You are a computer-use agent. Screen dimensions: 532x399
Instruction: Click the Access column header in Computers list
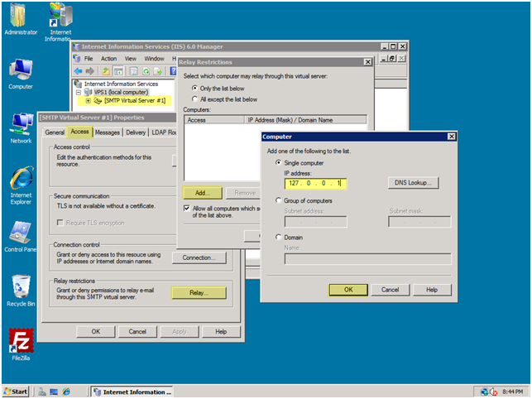(214, 120)
